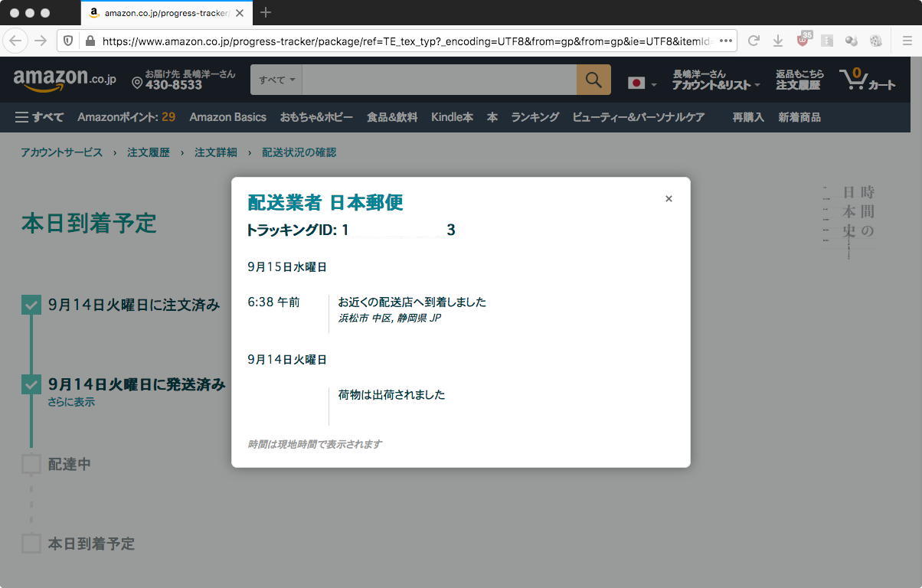
Task: Expand さらに表示 under shipped step
Action: 71,402
